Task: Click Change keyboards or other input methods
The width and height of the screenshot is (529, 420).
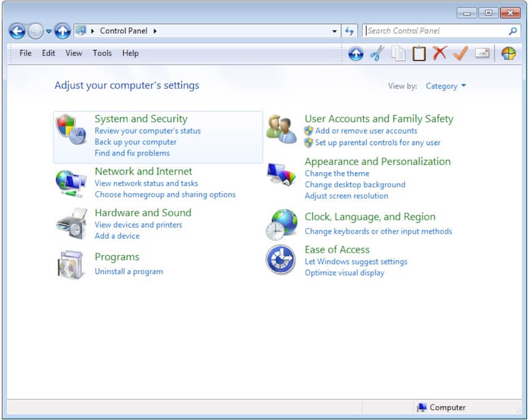Action: point(378,231)
